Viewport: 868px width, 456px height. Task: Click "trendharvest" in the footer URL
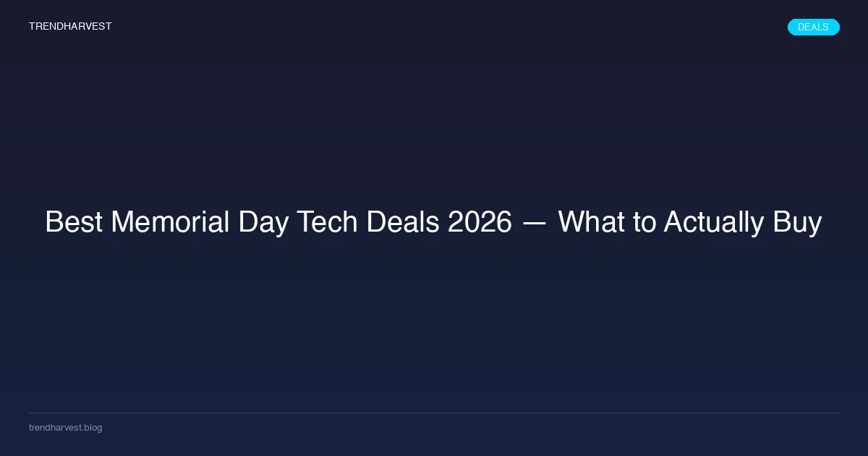55,428
